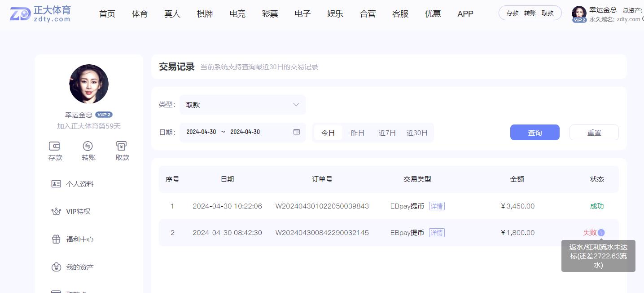644x293 pixels.
Task: Select the 今日 date filter
Action: coord(328,133)
